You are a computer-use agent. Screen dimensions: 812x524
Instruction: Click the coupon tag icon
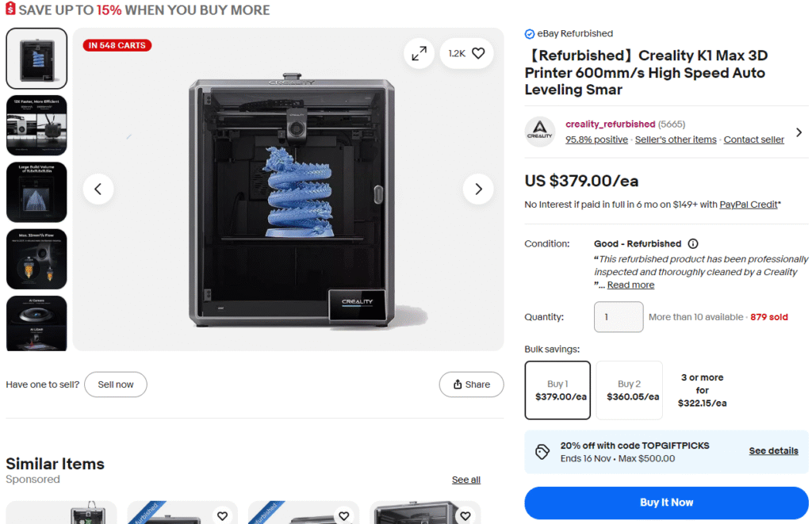coord(542,451)
